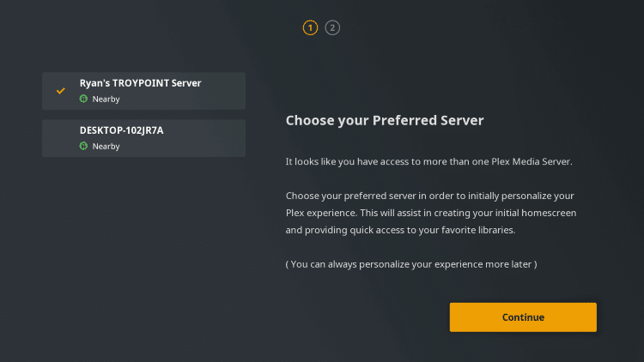Click the step 2 progress indicator
Viewport: 644px width, 362px height.
click(333, 27)
